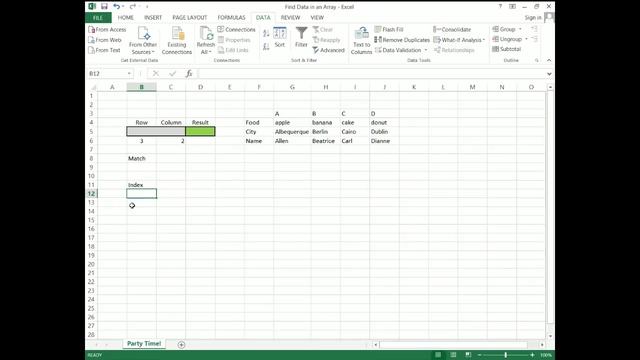Click Remove Duplicates
The image size is (640, 360).
coord(402,40)
